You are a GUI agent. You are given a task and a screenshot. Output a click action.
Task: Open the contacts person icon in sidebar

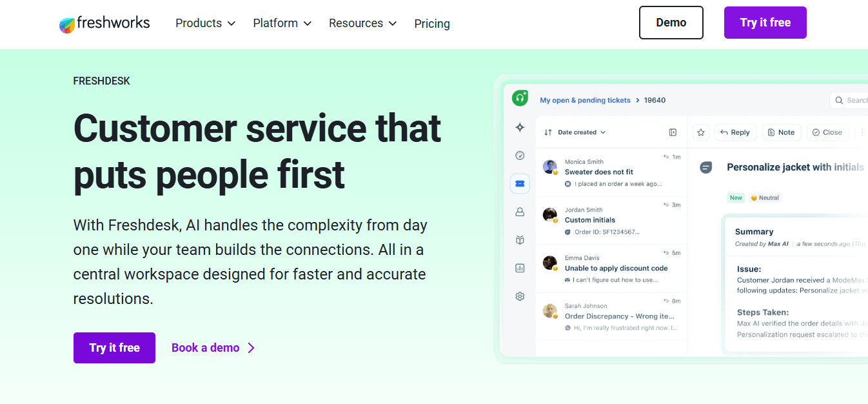[520, 212]
